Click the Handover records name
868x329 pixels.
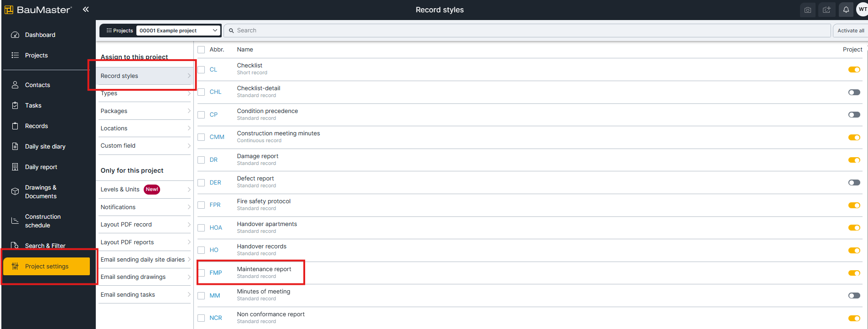click(x=262, y=247)
